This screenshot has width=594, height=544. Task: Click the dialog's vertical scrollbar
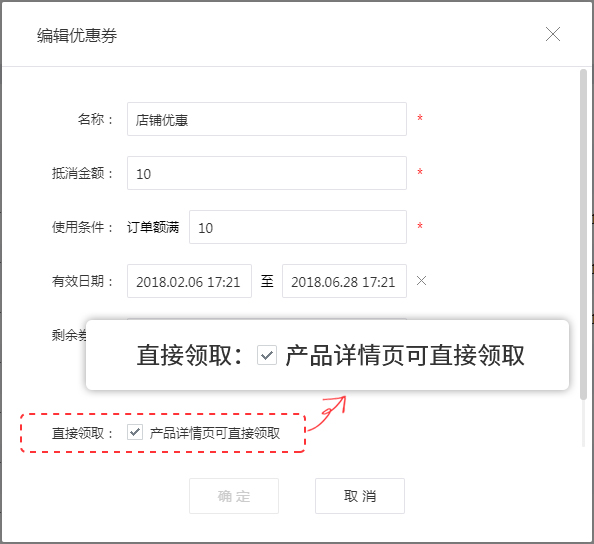583,234
